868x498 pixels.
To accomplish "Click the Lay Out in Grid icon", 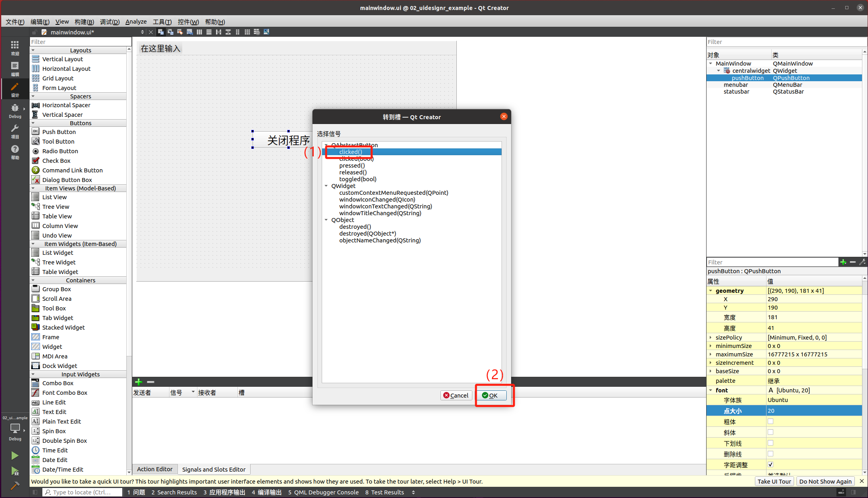I will 247,32.
